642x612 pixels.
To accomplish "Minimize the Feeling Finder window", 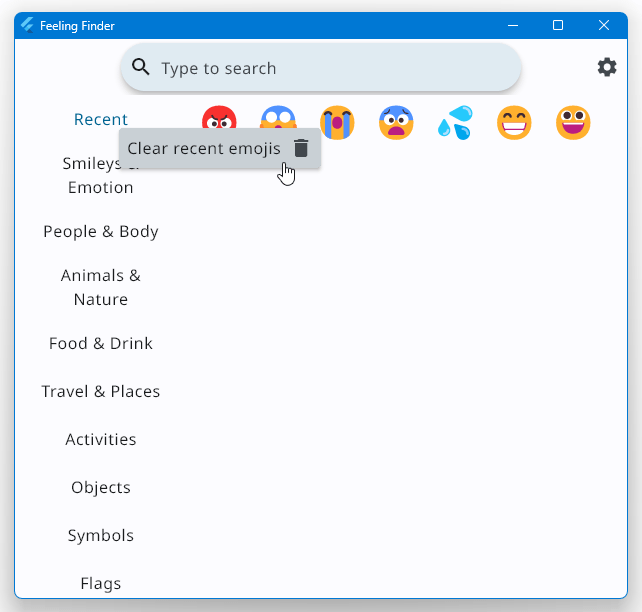I will click(513, 25).
